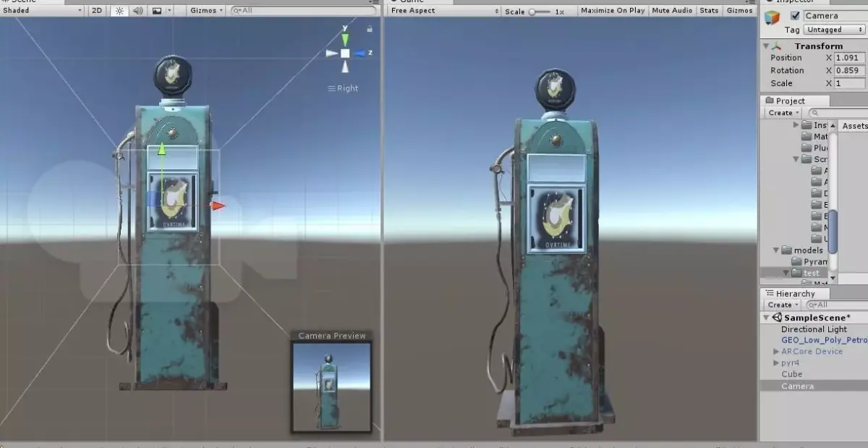Click Unity logo icon beside SampleScene
Viewport: 868px width, 448px height.
point(777,318)
